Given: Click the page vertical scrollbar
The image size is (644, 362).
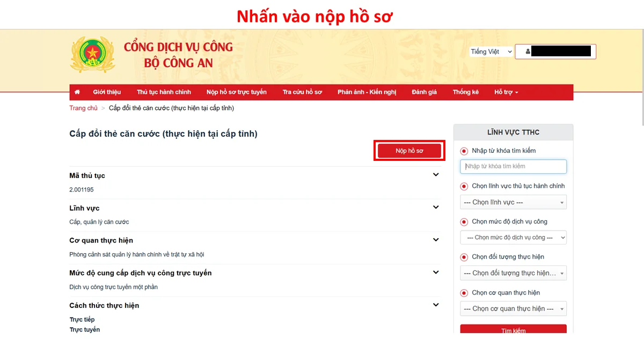Looking at the screenshot, I should click(x=642, y=78).
